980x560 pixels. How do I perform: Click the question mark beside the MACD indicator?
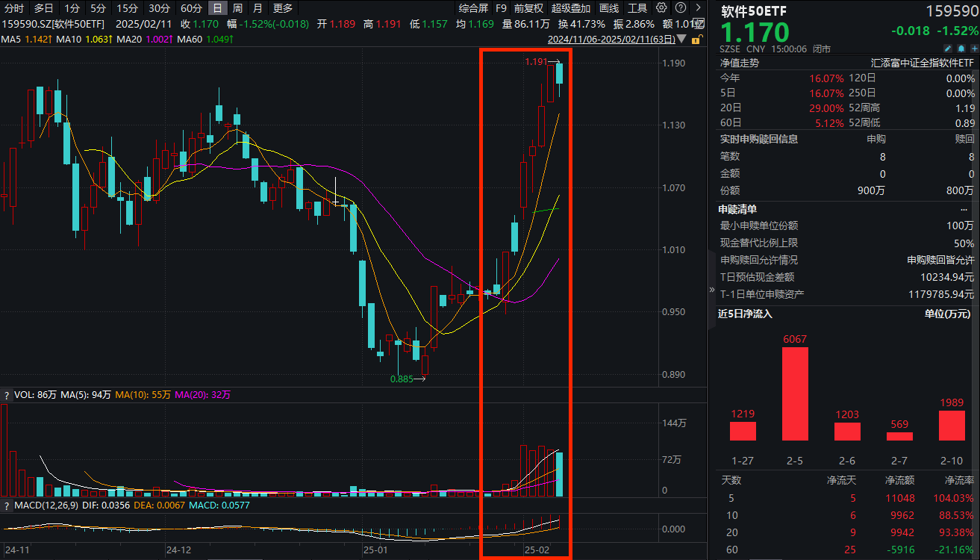7,505
